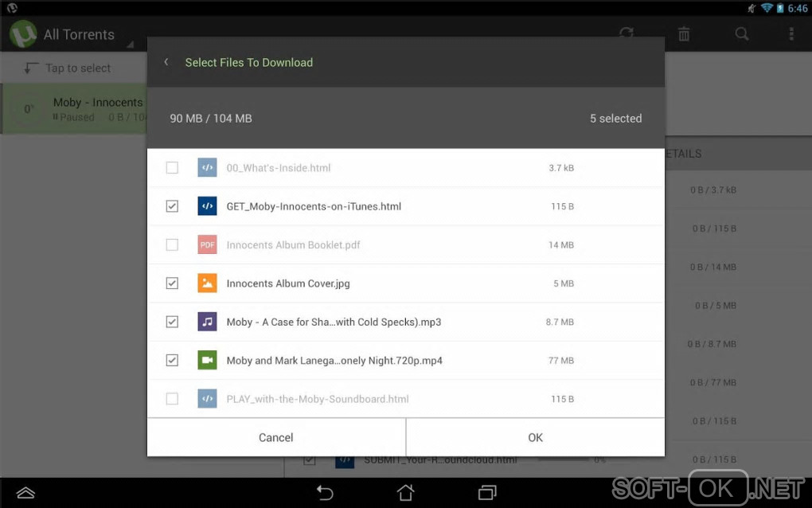Switch to the DETAILS tab behind dialog
This screenshot has height=508, width=812.
point(684,154)
